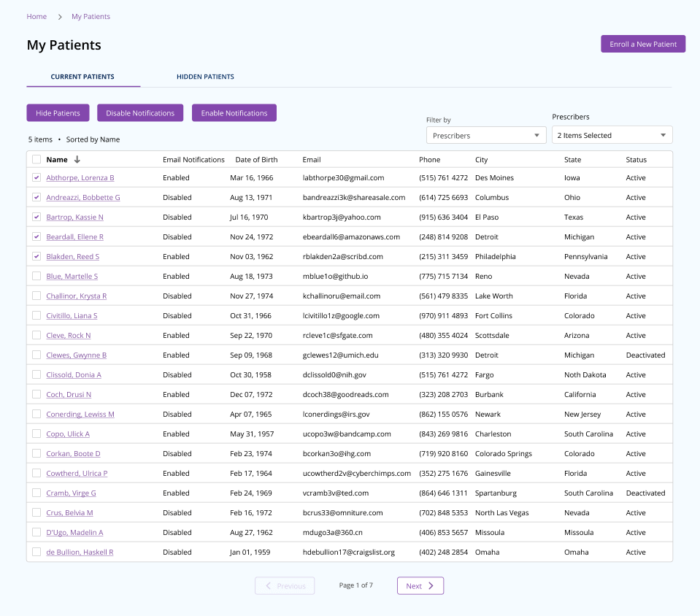
Task: Open patient Beardall, Ellene R
Action: tap(75, 236)
